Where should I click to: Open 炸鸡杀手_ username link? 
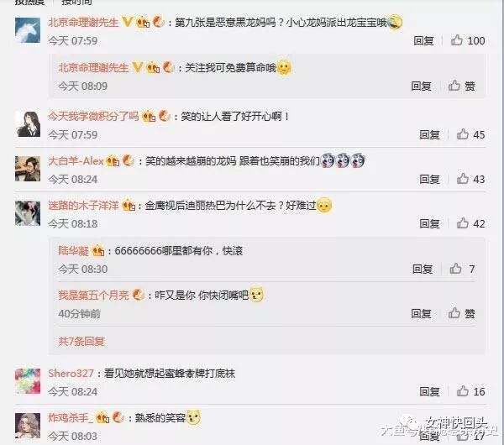(71, 417)
